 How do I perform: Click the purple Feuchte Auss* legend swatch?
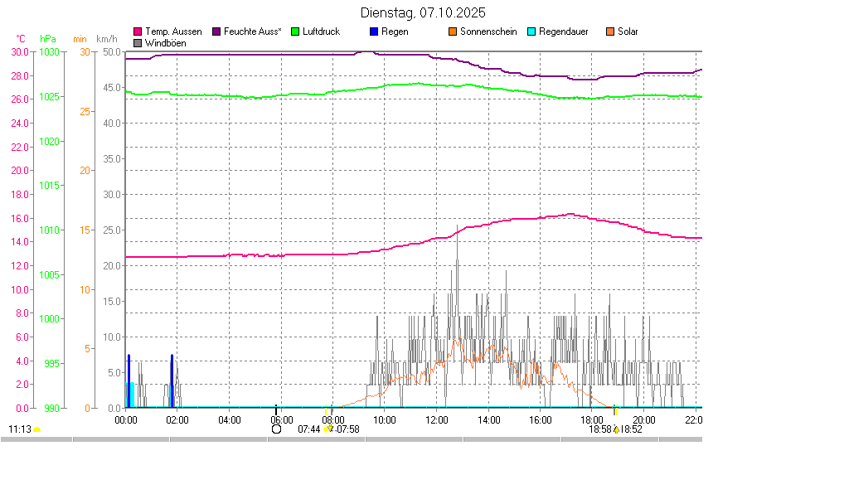tap(218, 31)
